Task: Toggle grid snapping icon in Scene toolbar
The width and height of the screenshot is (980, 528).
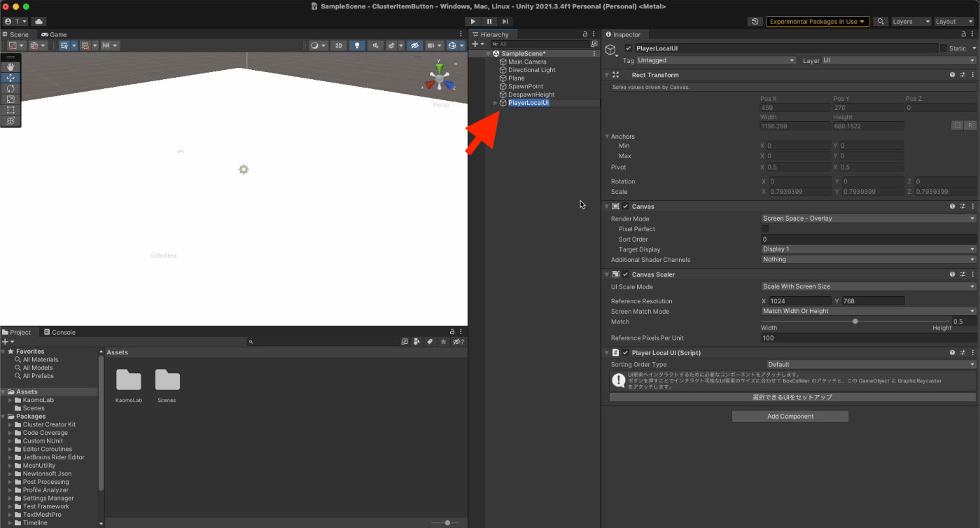Action: pyautogui.click(x=85, y=46)
